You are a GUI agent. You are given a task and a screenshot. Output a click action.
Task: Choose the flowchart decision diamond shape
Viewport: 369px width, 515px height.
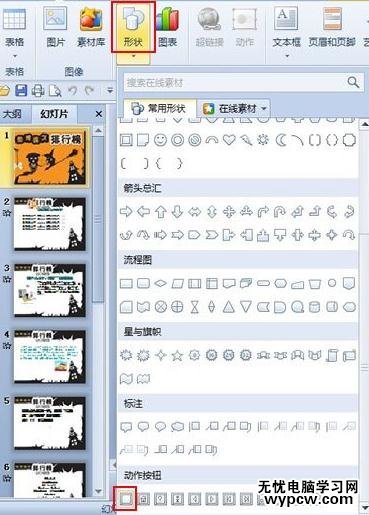[x=160, y=284]
